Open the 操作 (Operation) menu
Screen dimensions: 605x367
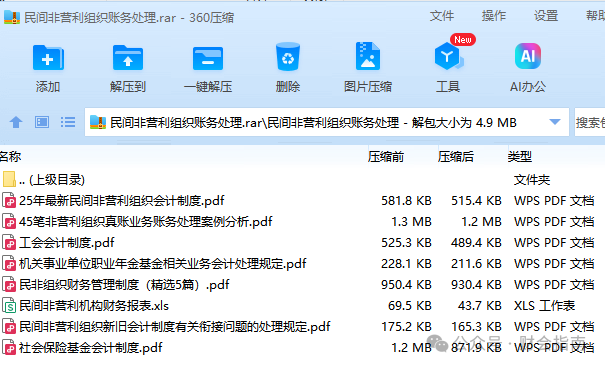pos(494,16)
